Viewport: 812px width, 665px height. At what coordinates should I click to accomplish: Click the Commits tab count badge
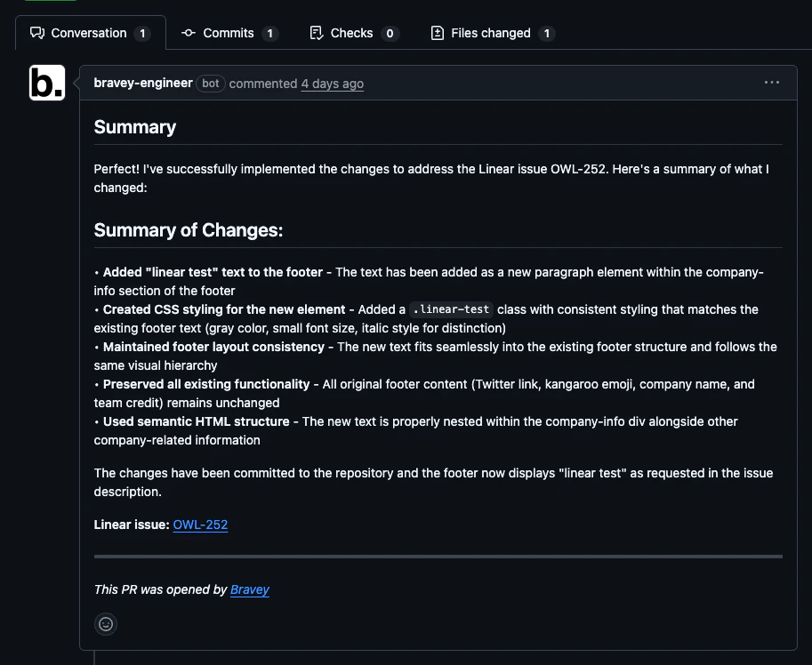coord(270,34)
